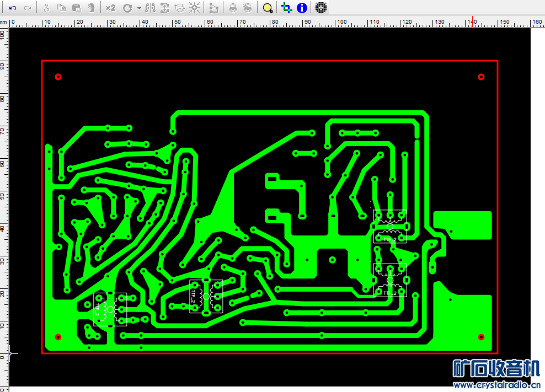Show project info with blue i icon
545x392 pixels.
tap(302, 8)
